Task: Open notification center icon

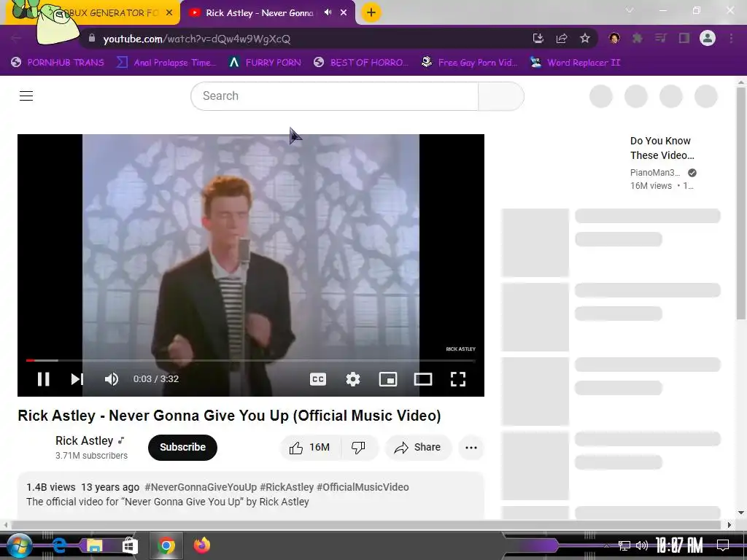Action: point(723,545)
